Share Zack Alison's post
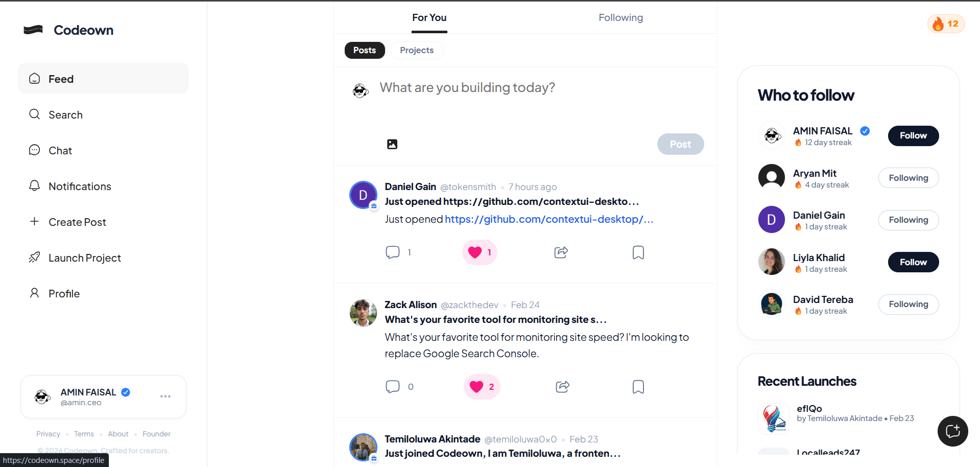 coord(562,387)
